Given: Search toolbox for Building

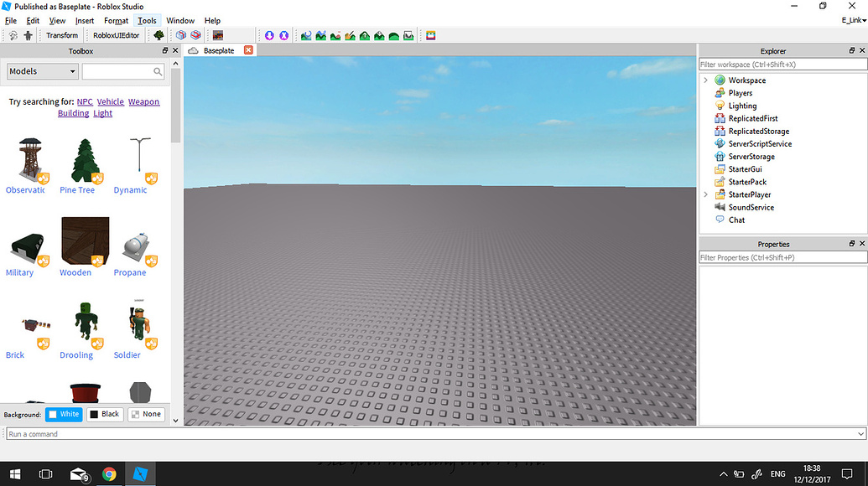Looking at the screenshot, I should click(73, 113).
